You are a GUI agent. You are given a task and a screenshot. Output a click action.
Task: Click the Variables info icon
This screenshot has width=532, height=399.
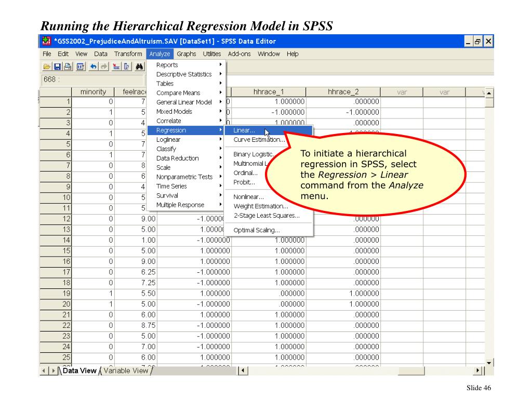tap(125, 66)
